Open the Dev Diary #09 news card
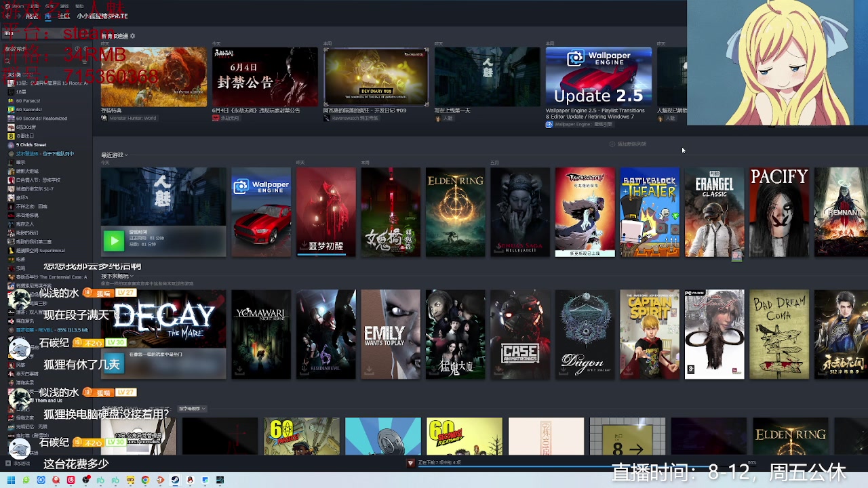Image resolution: width=868 pixels, height=488 pixels. [x=376, y=77]
